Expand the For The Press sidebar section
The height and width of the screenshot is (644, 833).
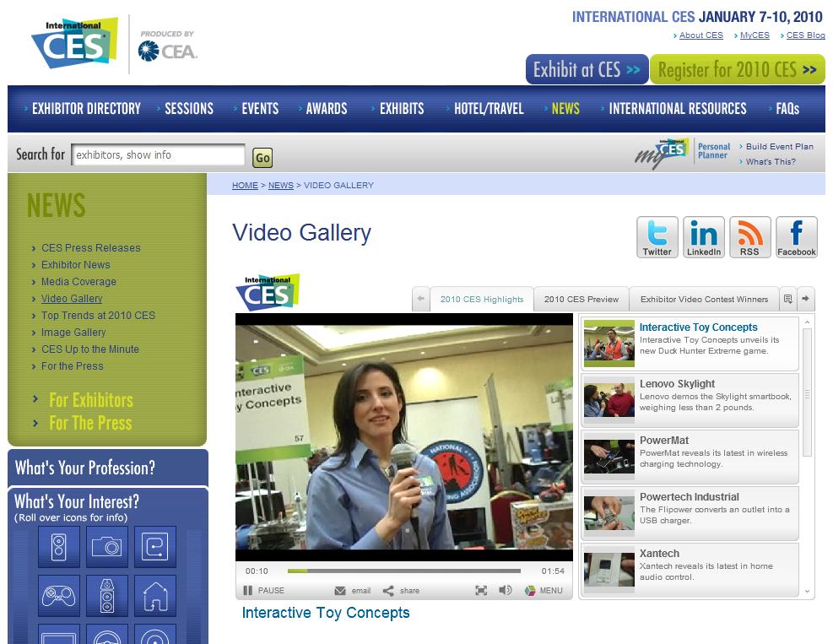click(90, 423)
